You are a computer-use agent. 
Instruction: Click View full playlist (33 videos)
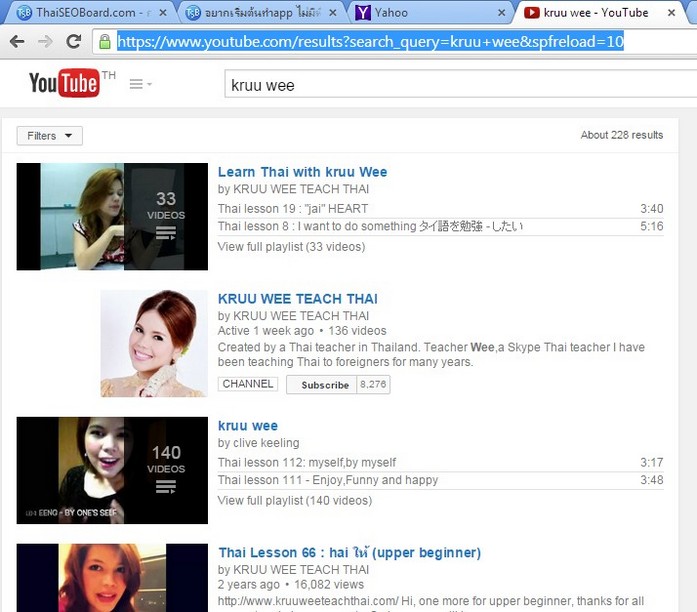click(x=291, y=246)
